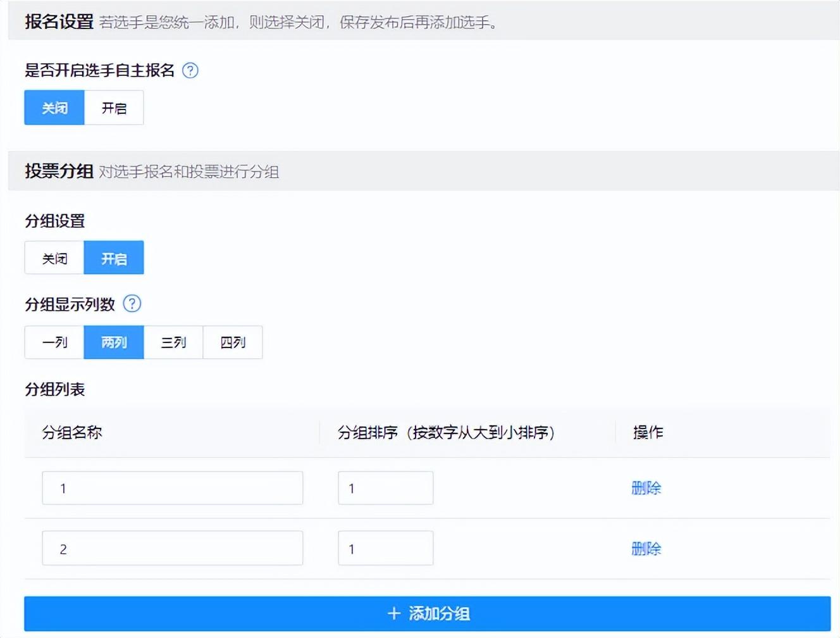The width and height of the screenshot is (840, 638).
Task: Set 分组设置 to 开启
Action: coord(114,258)
